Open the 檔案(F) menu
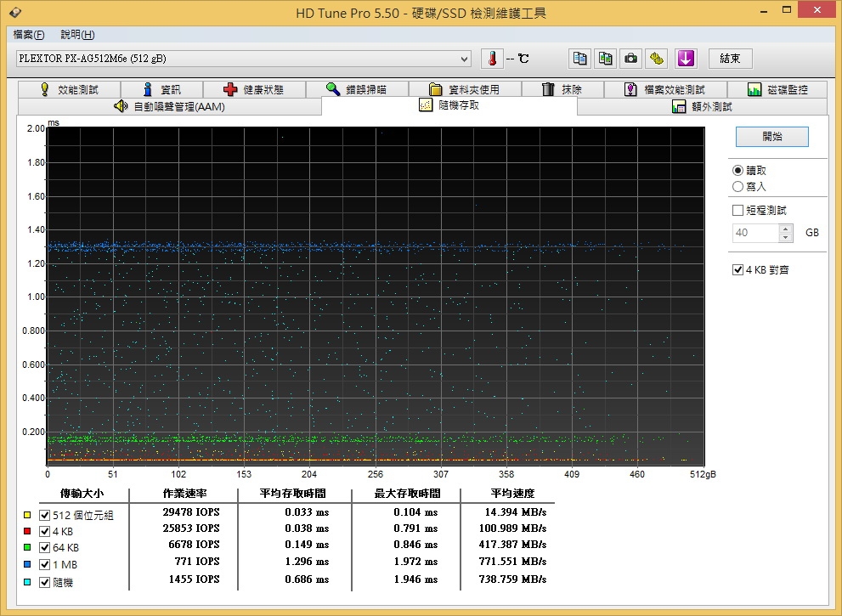Viewport: 842px width, 616px height. (x=28, y=34)
